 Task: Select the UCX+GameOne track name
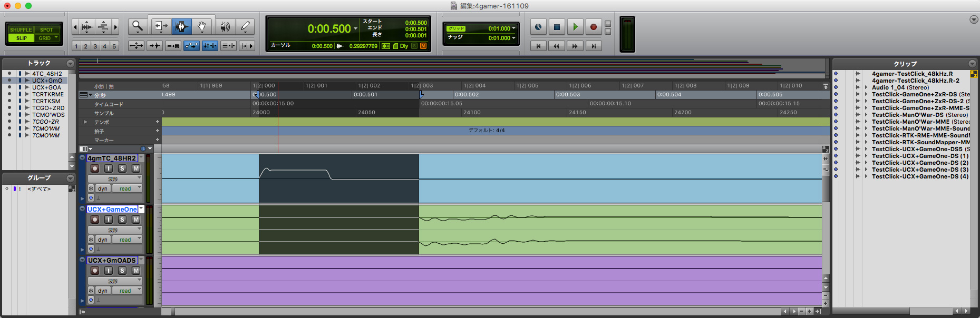click(x=112, y=209)
